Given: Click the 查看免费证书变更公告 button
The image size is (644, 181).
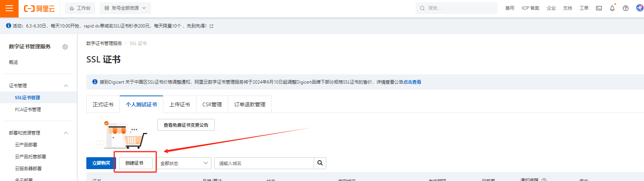Looking at the screenshot, I should (x=186, y=125).
